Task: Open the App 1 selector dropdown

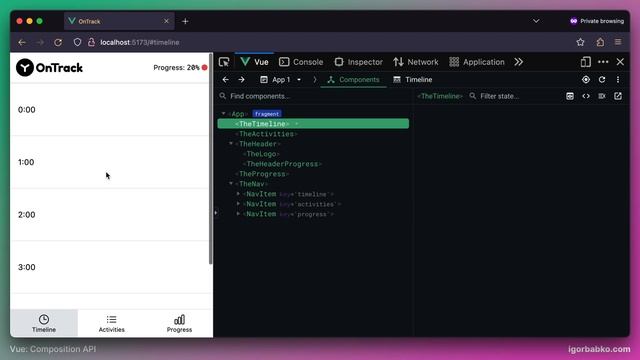Action: point(280,80)
